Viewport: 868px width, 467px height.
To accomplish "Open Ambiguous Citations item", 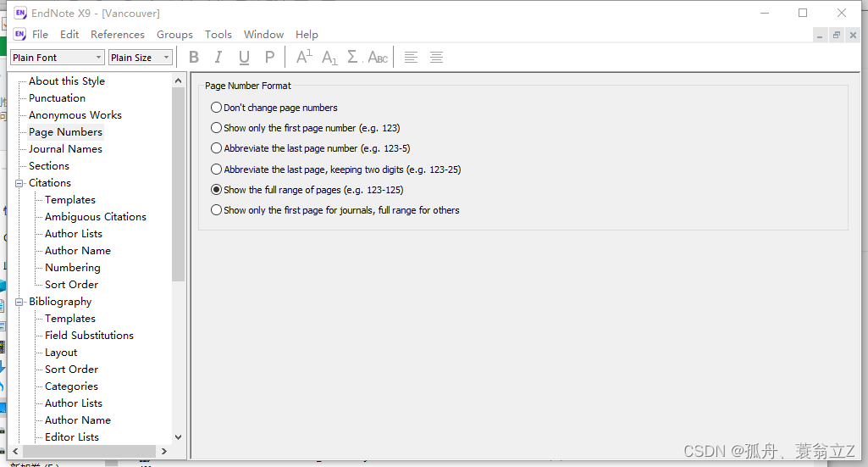I will click(95, 217).
